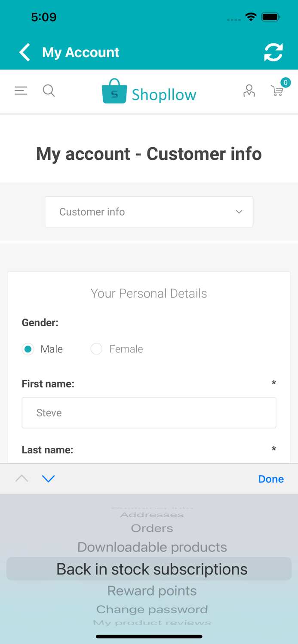Tap the First name input field
This screenshot has width=298, height=644.
[x=149, y=413]
